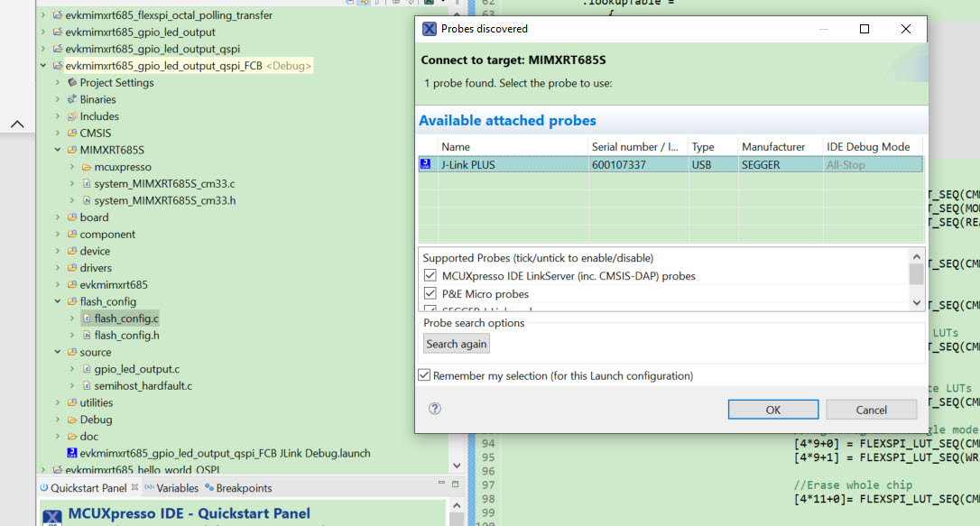Image resolution: width=980 pixels, height=526 pixels.
Task: Click the J-Link PLUS probe icon
Action: coord(425,163)
